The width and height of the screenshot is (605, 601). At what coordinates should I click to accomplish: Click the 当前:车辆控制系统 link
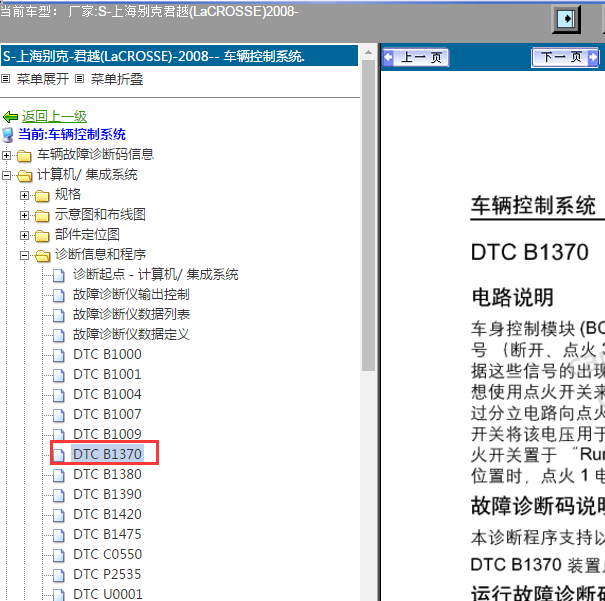point(72,135)
